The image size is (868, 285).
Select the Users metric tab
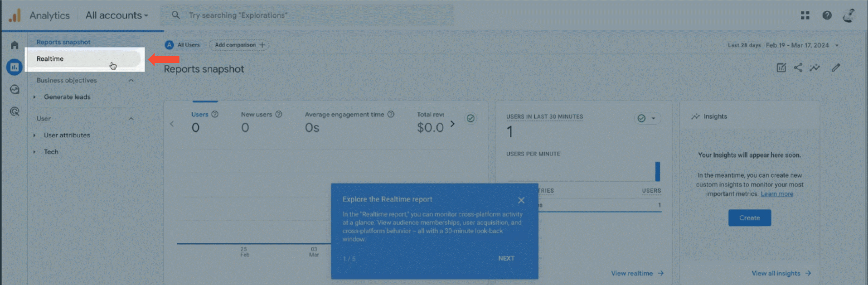point(205,121)
